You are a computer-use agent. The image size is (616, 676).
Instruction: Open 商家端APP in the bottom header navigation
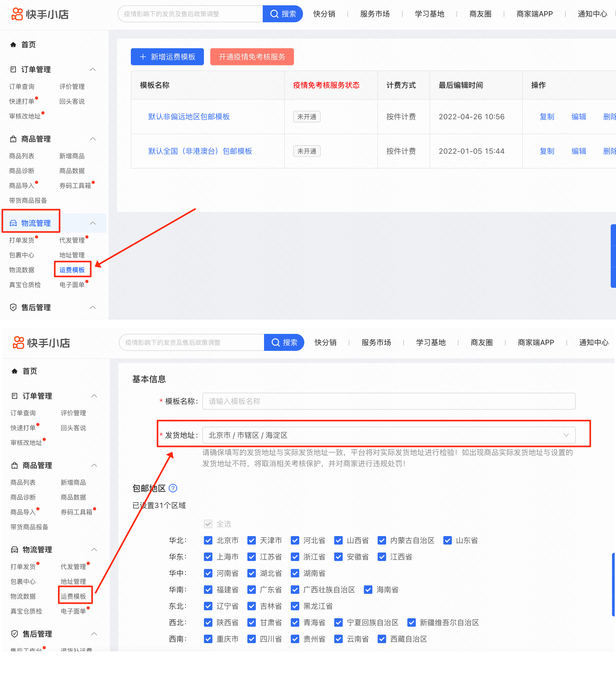(535, 342)
